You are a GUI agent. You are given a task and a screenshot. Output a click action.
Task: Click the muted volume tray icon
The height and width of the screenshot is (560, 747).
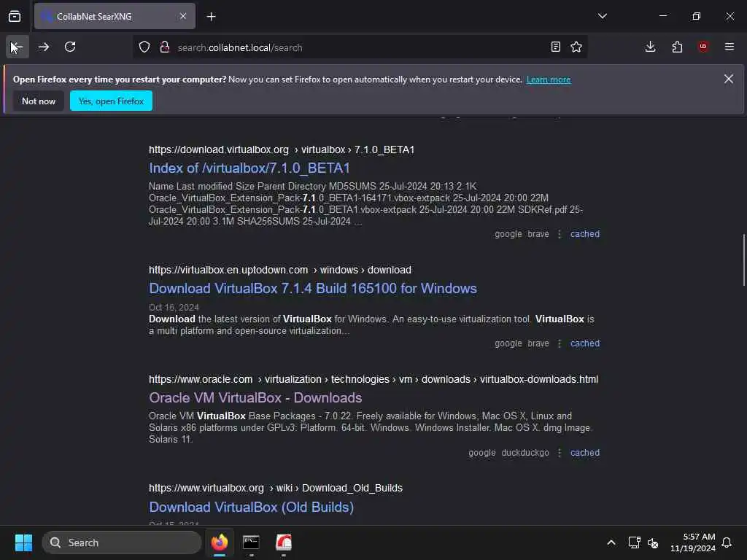653,542
